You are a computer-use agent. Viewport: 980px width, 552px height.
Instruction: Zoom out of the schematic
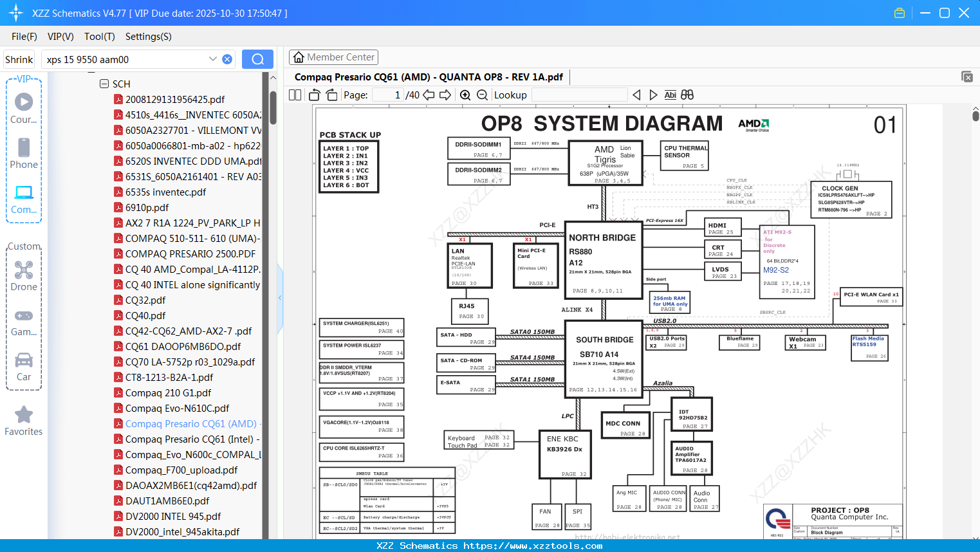[482, 95]
